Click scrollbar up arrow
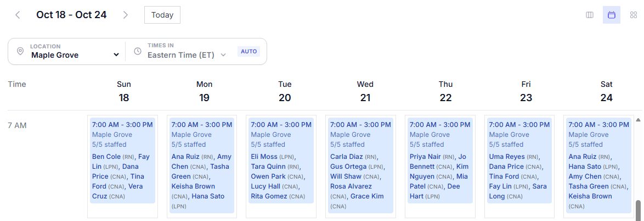The image size is (644, 221). [639, 120]
